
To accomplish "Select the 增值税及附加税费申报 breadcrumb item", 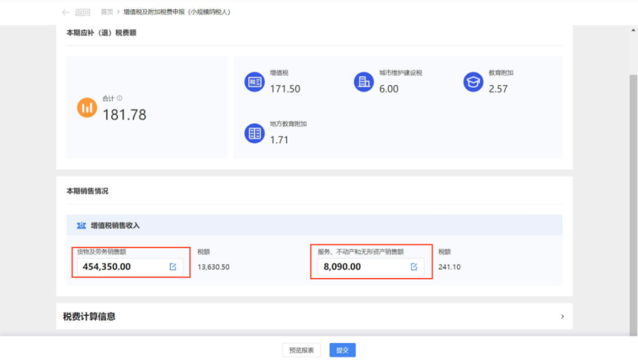I will (x=177, y=12).
